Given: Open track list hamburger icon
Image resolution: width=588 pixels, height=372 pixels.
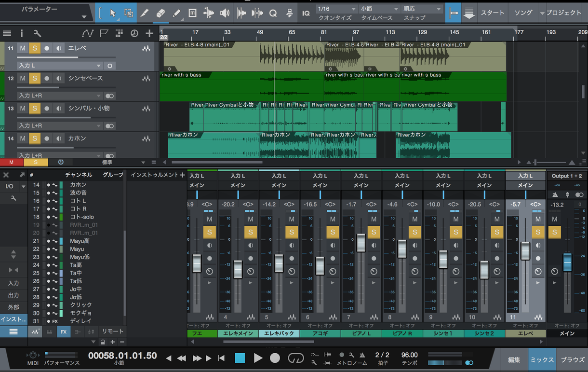Looking at the screenshot, I should pos(7,33).
